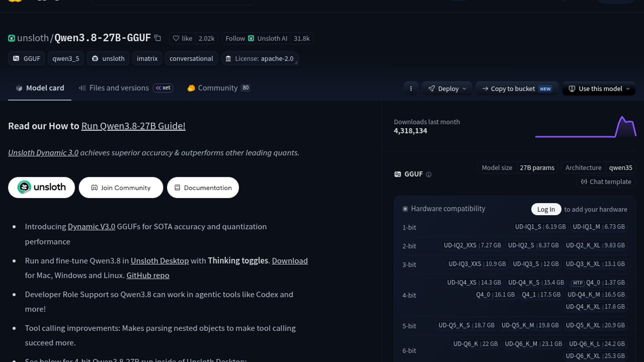Switch to the Model card tab
The height and width of the screenshot is (362, 644).
point(40,88)
